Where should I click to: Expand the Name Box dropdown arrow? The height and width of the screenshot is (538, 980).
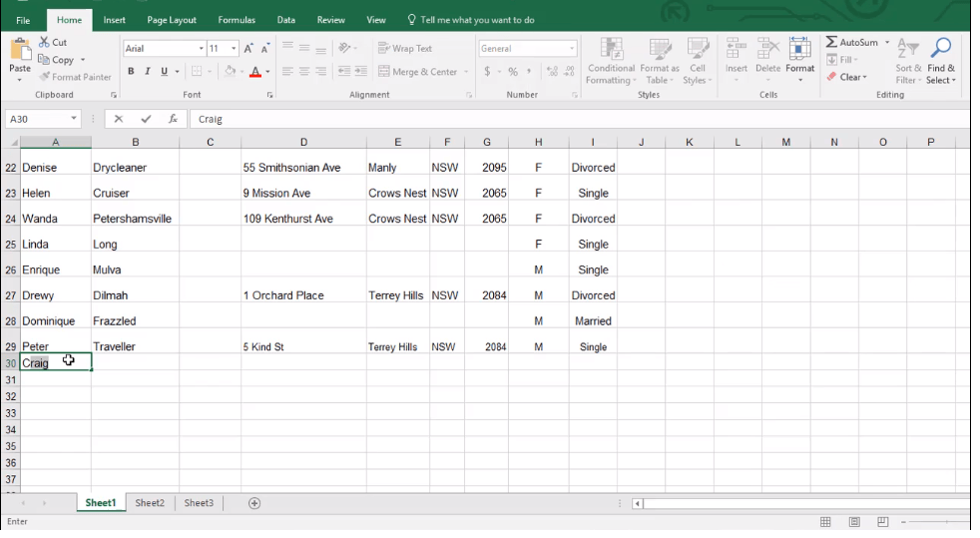(74, 119)
